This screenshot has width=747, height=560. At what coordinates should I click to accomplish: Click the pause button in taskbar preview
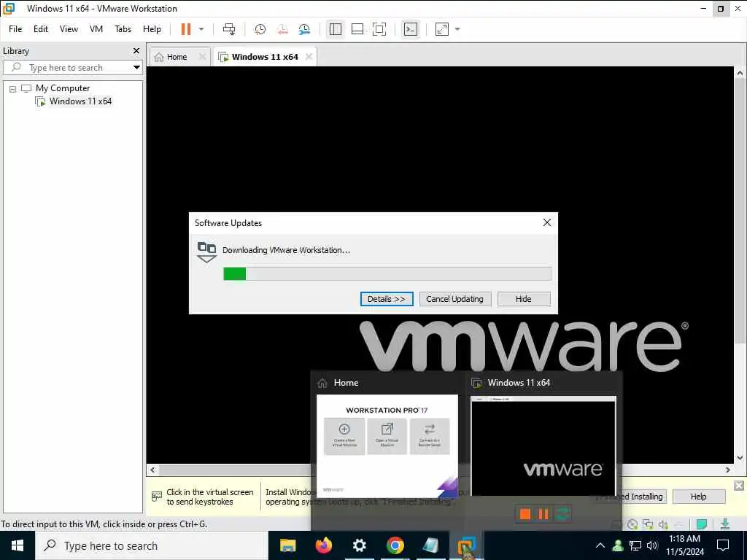click(x=543, y=514)
